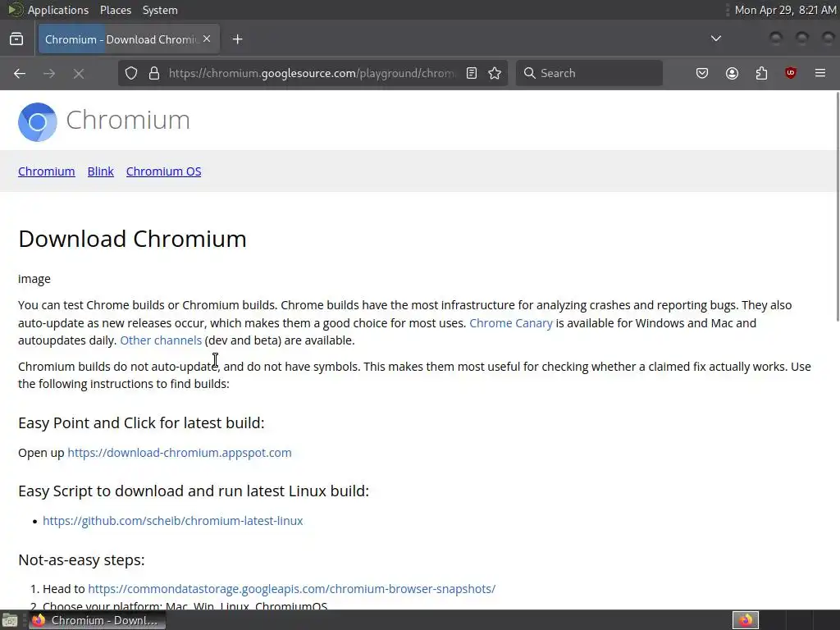This screenshot has height=630, width=840.
Task: Open the Firefox account icon
Action: [732, 73]
